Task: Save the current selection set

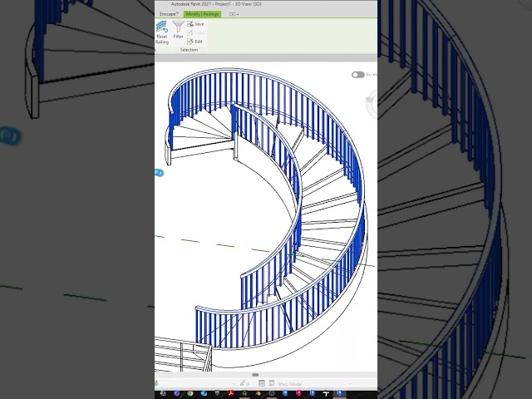Action: click(x=195, y=24)
